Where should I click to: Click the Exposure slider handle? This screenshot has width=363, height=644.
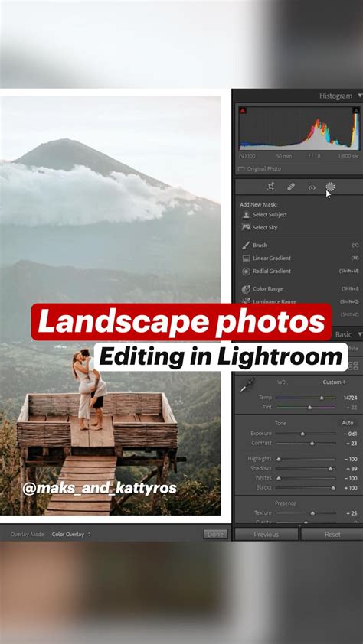pyautogui.click(x=302, y=434)
